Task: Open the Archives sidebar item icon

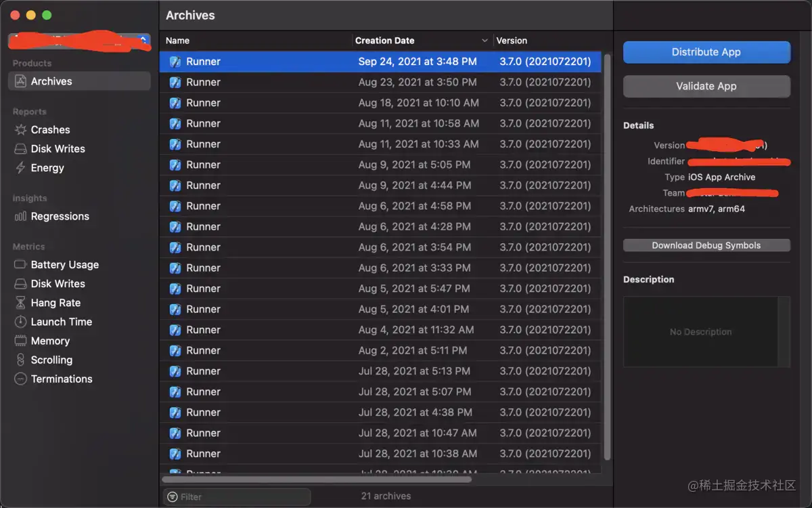Action: click(x=20, y=81)
